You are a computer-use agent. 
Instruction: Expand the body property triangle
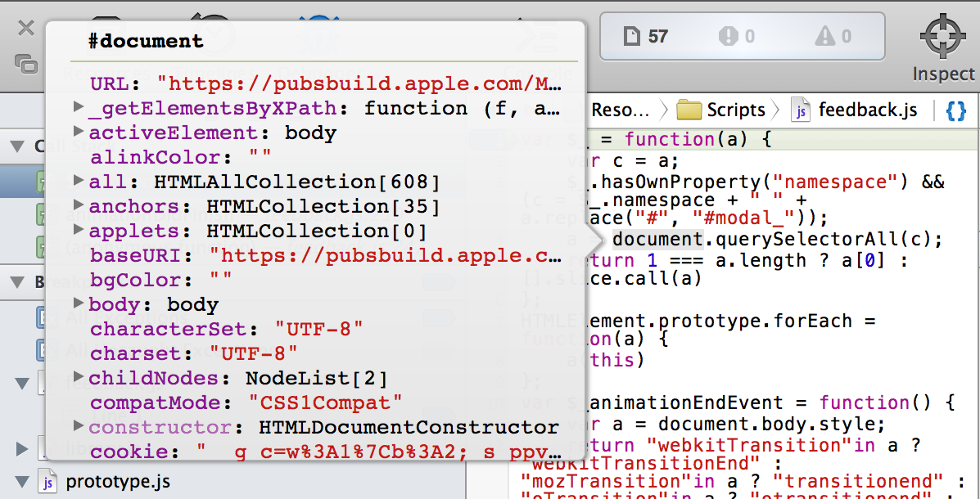79,303
